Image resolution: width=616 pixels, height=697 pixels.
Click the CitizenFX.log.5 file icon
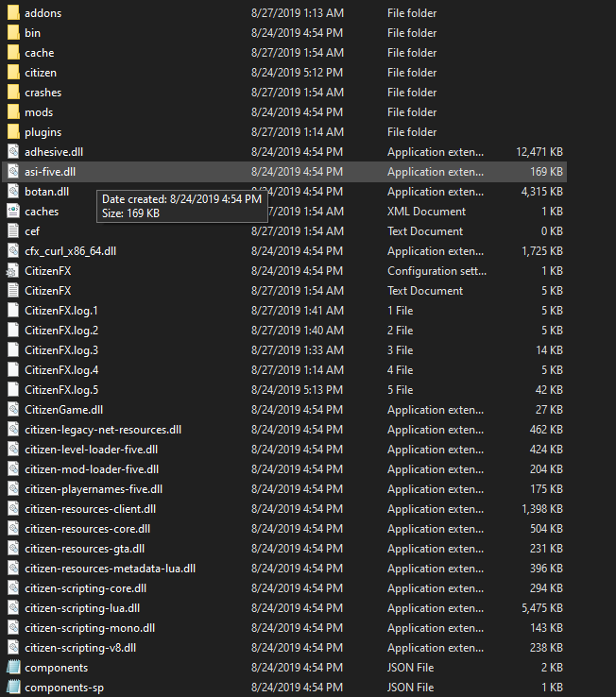(13, 390)
